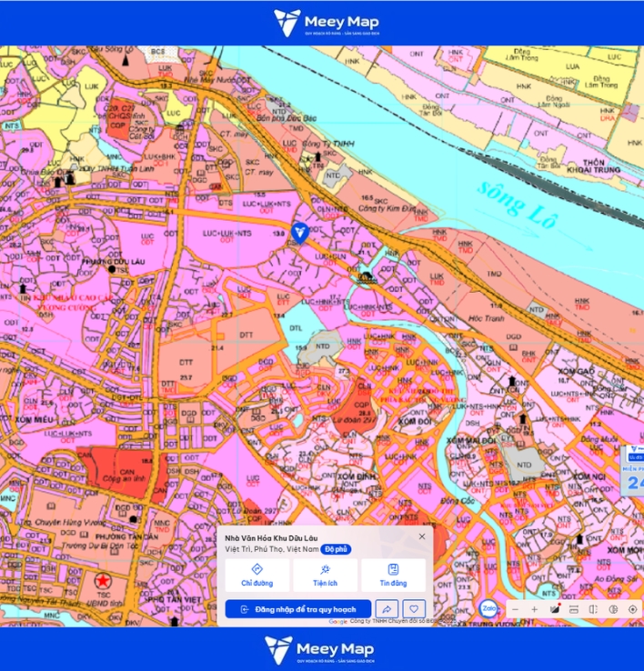Toggle the split-view compare icon
The width and height of the screenshot is (644, 671).
click(x=593, y=609)
